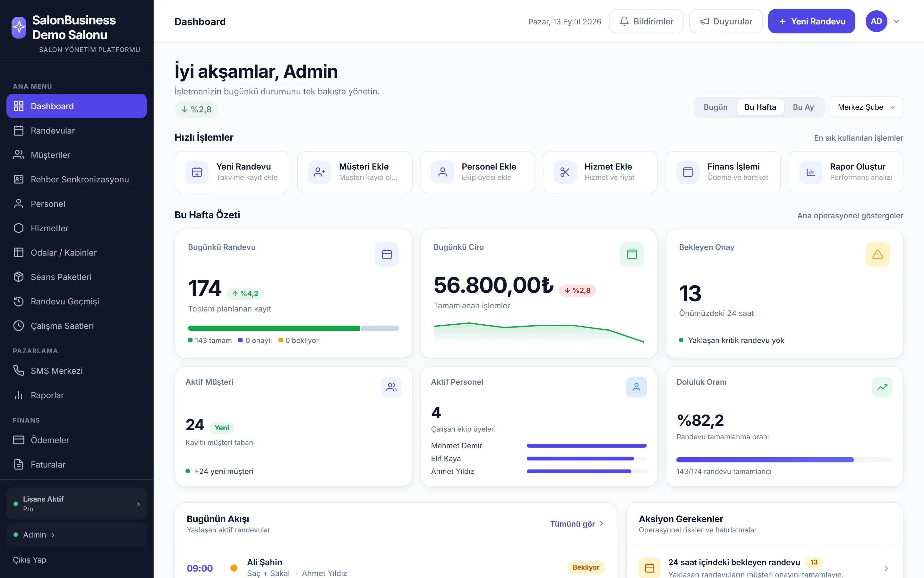Click the Yeni badge next to 24
Viewport: 924px width, 578px height.
coord(221,428)
